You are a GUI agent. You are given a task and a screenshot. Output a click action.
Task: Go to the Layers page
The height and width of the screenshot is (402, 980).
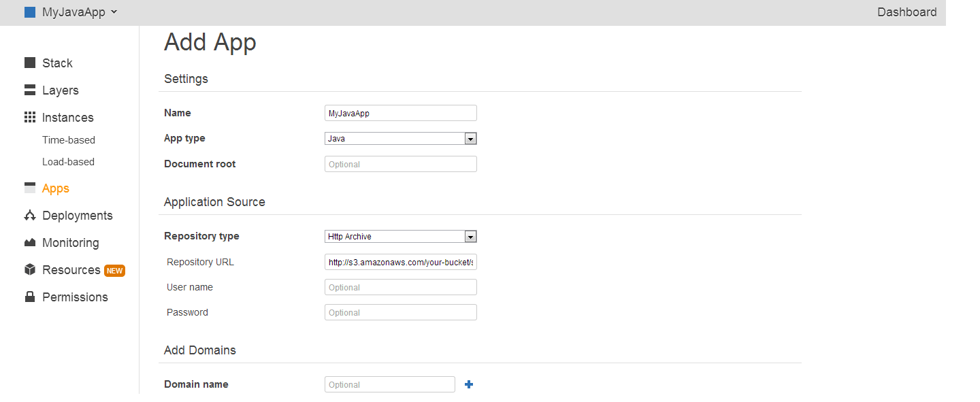pos(61,90)
